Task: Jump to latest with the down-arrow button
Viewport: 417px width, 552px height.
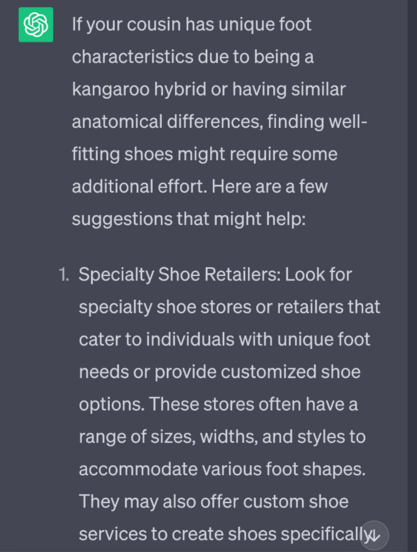Action: pyautogui.click(x=375, y=535)
